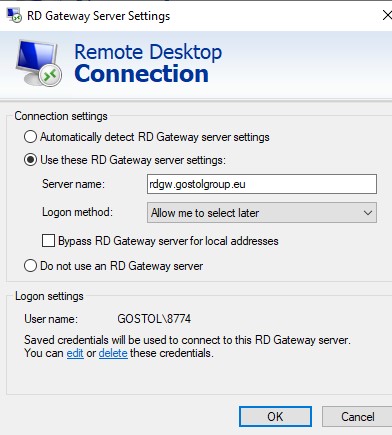Open the Logon method dropdown
Image resolution: width=392 pixels, height=435 pixels.
[262, 213]
